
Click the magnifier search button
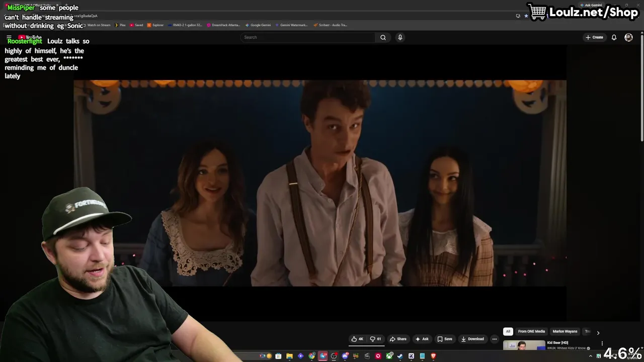(383, 37)
